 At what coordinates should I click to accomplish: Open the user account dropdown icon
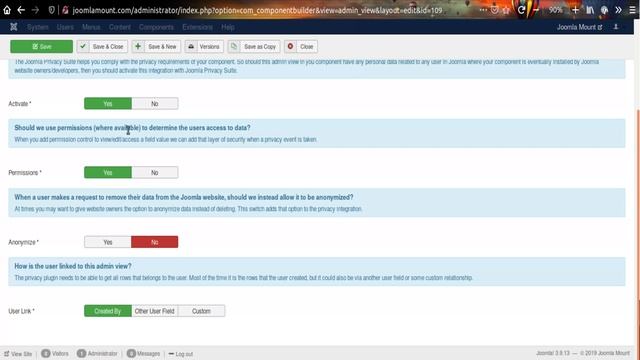pyautogui.click(x=616, y=27)
